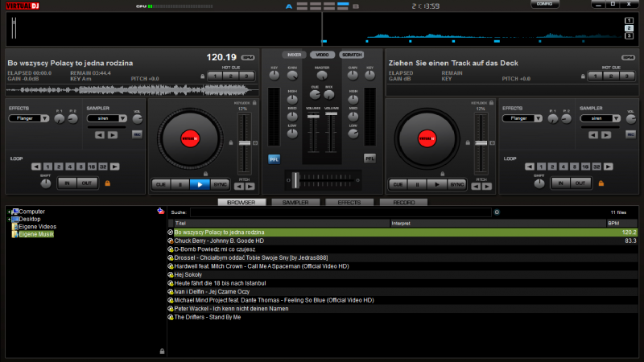This screenshot has height=362, width=644.
Task: Select loop length 32 on right deck
Action: point(595,167)
